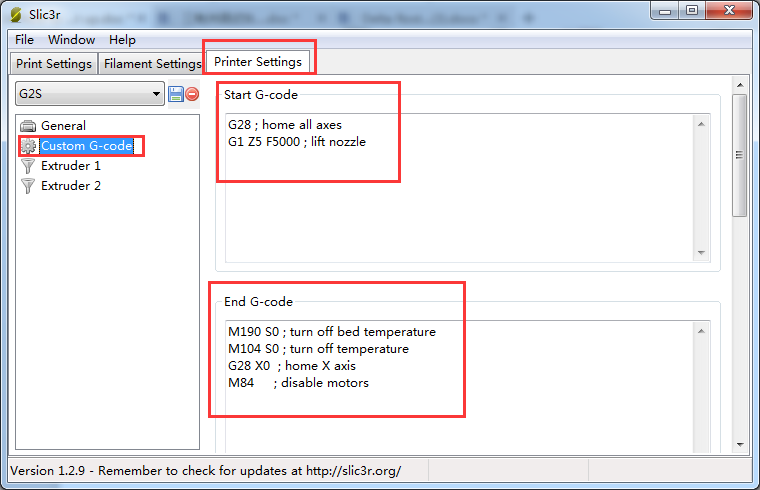Select Custom G-code in the tree
The height and width of the screenshot is (490, 760).
pyautogui.click(x=86, y=146)
